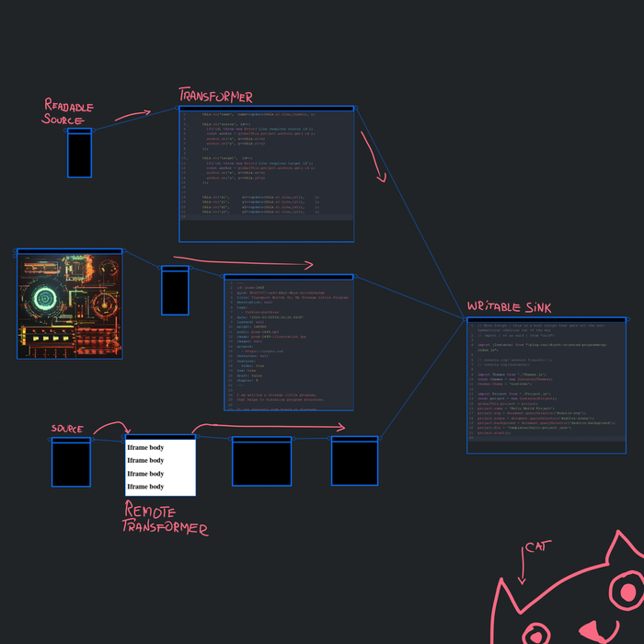Click the Writable Sink node's title bar

pyautogui.click(x=546, y=319)
